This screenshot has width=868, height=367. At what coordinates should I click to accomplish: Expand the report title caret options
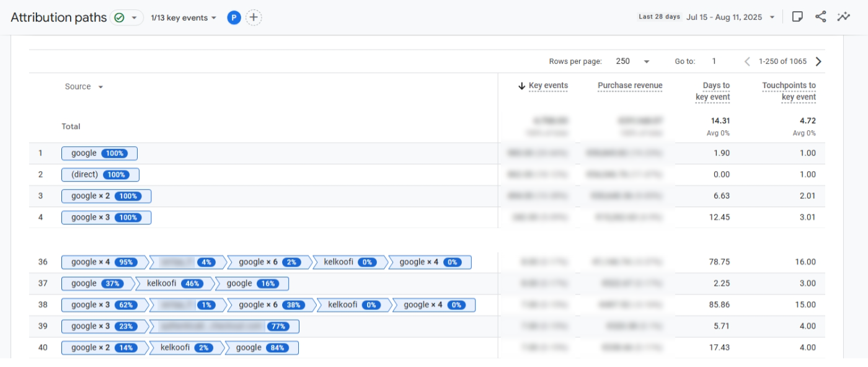[134, 18]
